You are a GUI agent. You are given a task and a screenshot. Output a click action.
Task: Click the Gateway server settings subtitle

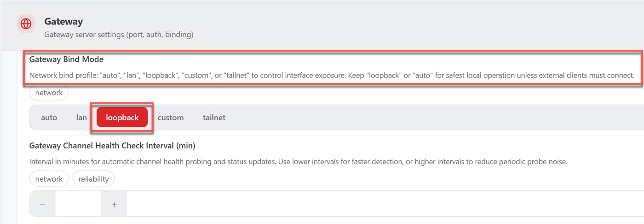pos(119,35)
